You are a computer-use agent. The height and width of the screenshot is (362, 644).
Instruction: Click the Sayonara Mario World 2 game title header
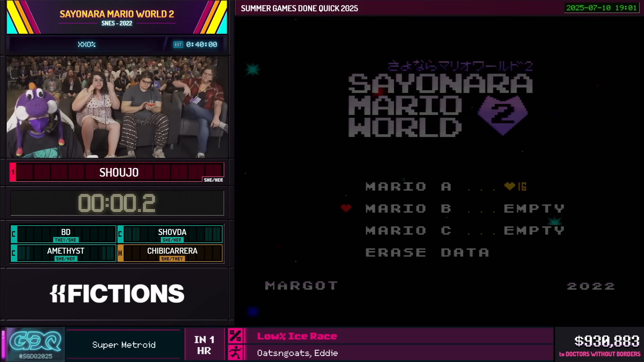click(x=117, y=14)
